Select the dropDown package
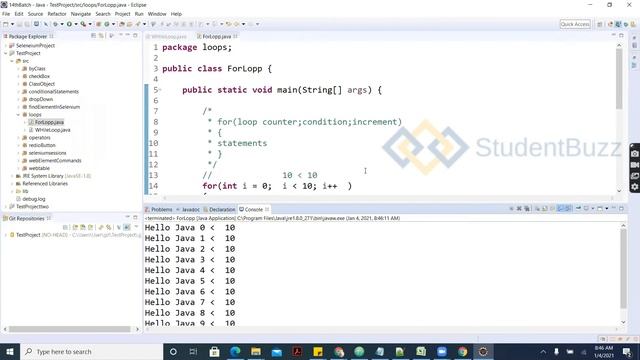Viewport: 640px width, 360px height. click(41, 99)
